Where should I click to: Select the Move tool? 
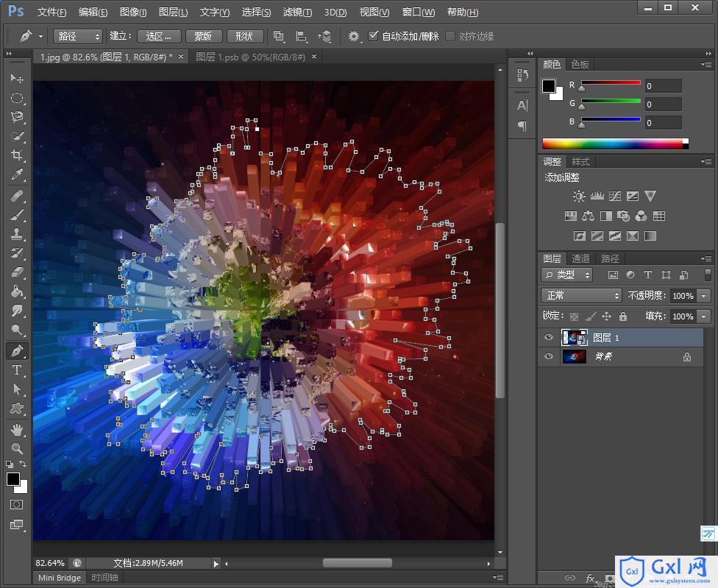(x=16, y=78)
